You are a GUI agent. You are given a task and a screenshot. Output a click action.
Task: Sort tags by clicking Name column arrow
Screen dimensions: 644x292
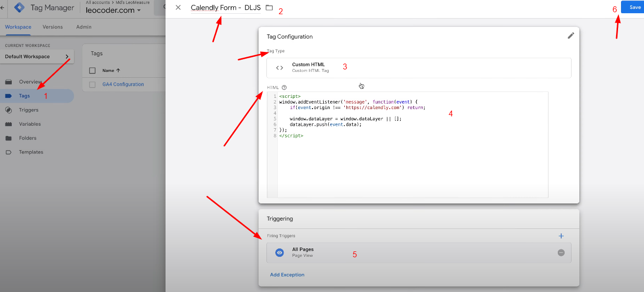tap(118, 70)
